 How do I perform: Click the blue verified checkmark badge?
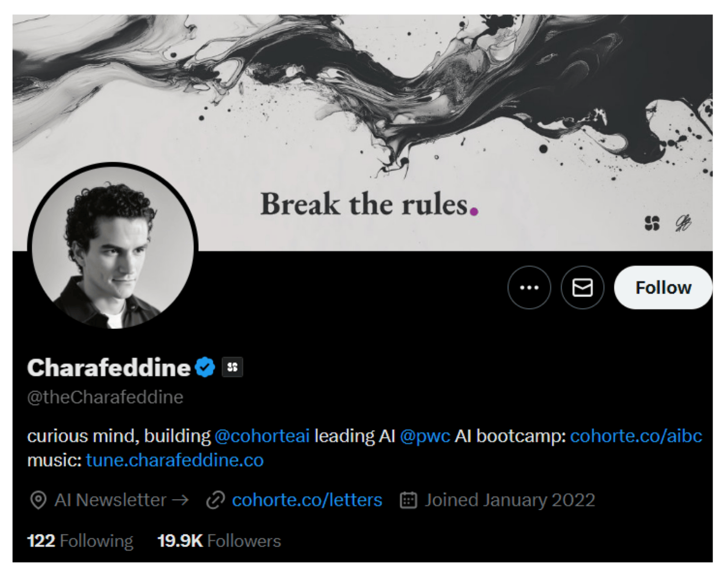[205, 367]
